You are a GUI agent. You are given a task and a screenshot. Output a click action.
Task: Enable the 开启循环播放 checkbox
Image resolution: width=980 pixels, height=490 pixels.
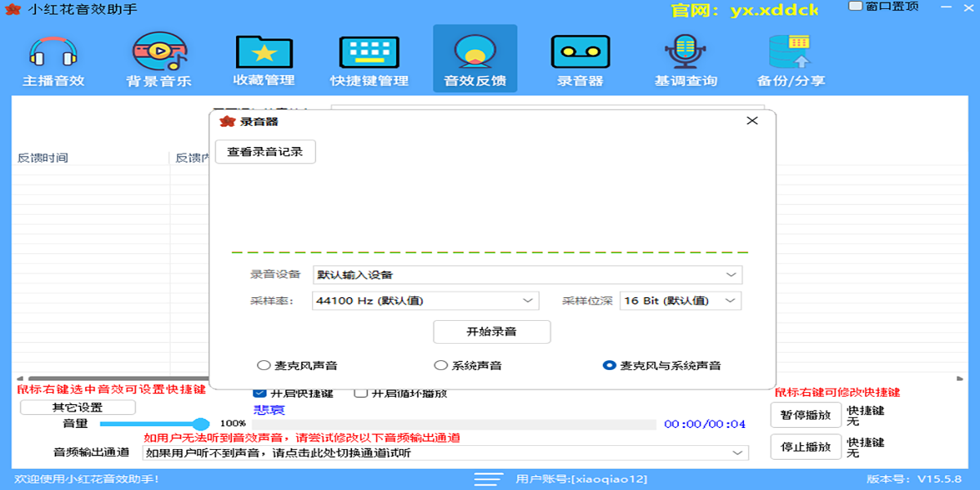coord(360,393)
